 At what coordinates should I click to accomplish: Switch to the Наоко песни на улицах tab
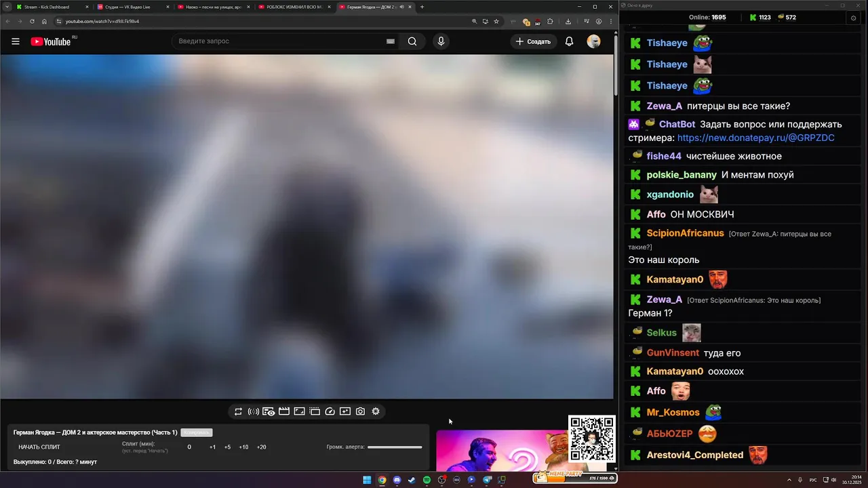click(214, 7)
